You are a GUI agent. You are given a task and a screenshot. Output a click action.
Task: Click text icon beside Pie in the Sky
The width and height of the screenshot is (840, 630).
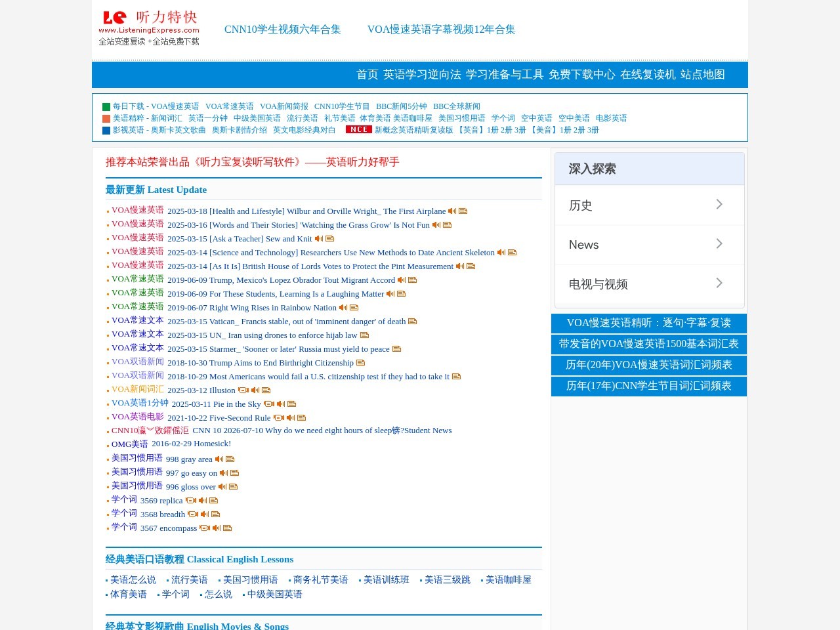[291, 404]
